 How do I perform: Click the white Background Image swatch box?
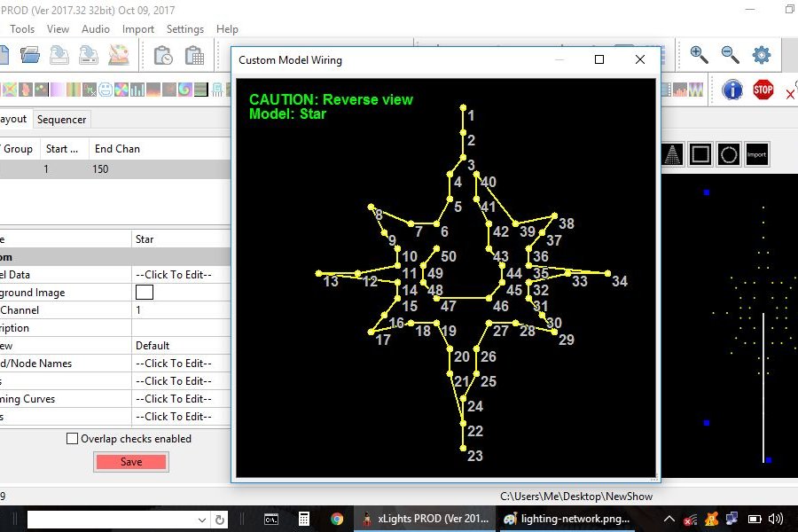click(145, 293)
